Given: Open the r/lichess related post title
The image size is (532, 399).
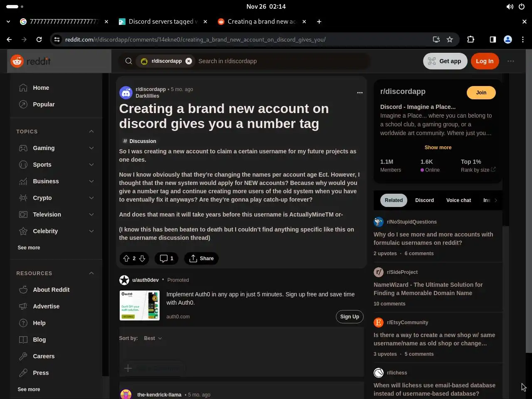Looking at the screenshot, I should pyautogui.click(x=434, y=389).
